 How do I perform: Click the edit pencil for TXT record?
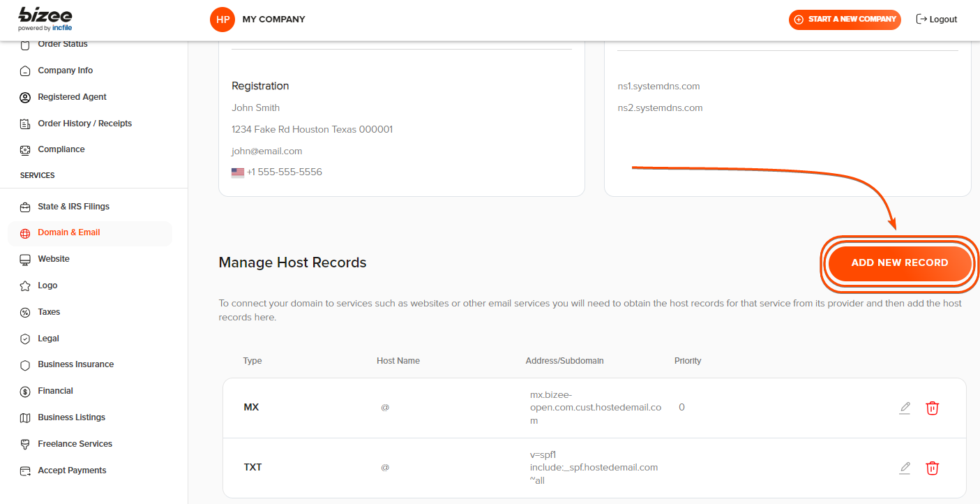905,468
